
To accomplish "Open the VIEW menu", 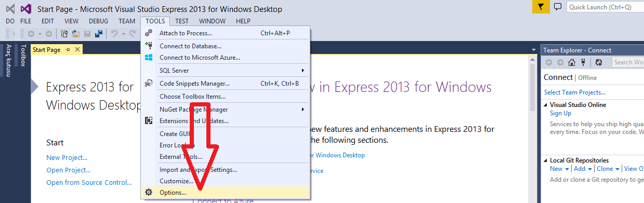I will (x=71, y=21).
